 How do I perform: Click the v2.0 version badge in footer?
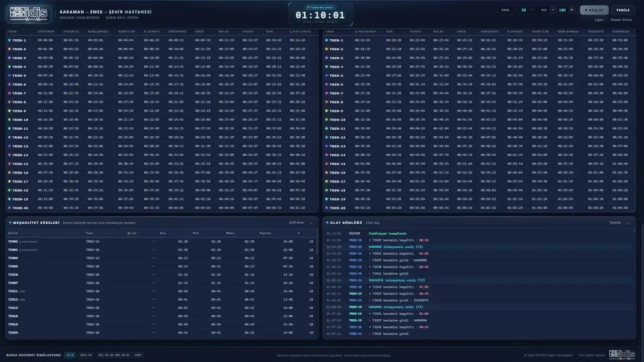point(69,355)
